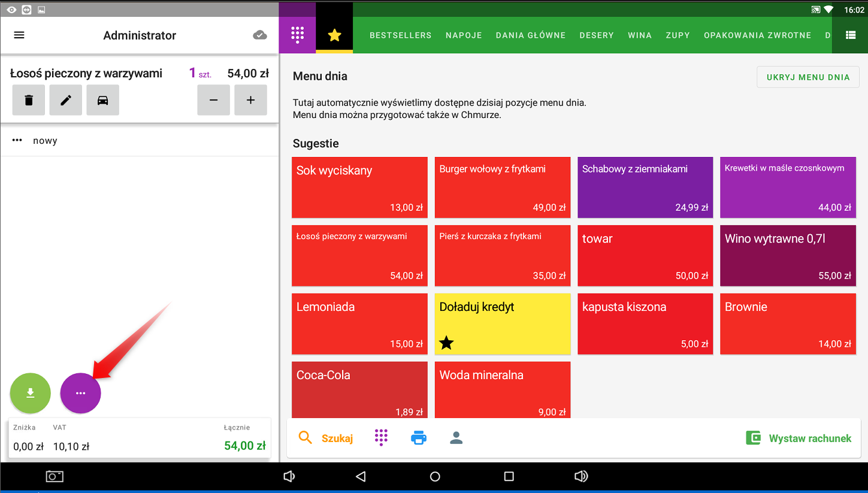Switch to the DESERY category tab
Screen dimensions: 868x493
(x=597, y=35)
